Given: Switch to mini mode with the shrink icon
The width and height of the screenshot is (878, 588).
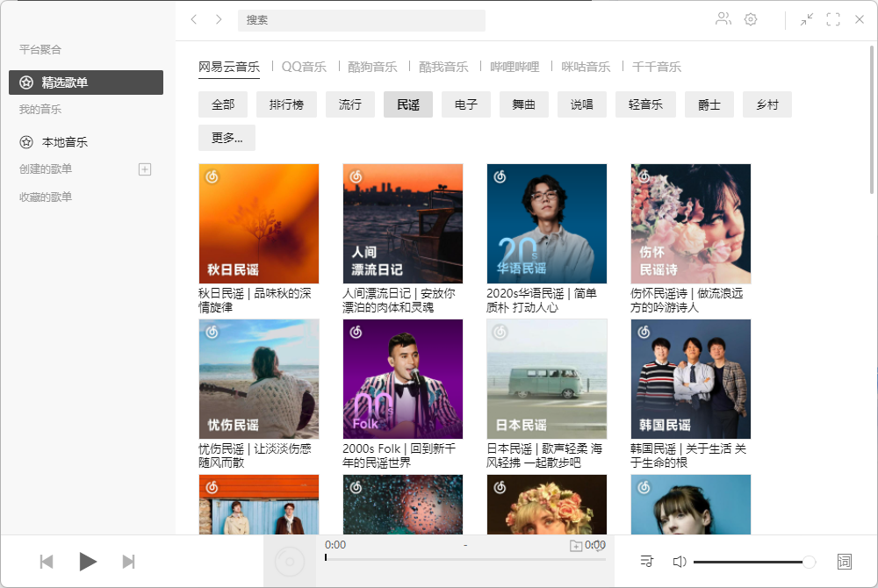Looking at the screenshot, I should [x=806, y=19].
